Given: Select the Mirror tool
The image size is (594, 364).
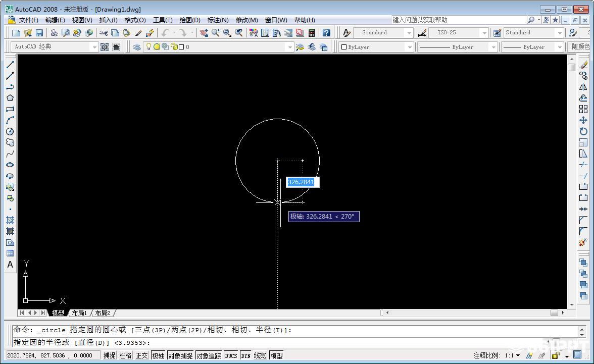Looking at the screenshot, I should 583,87.
